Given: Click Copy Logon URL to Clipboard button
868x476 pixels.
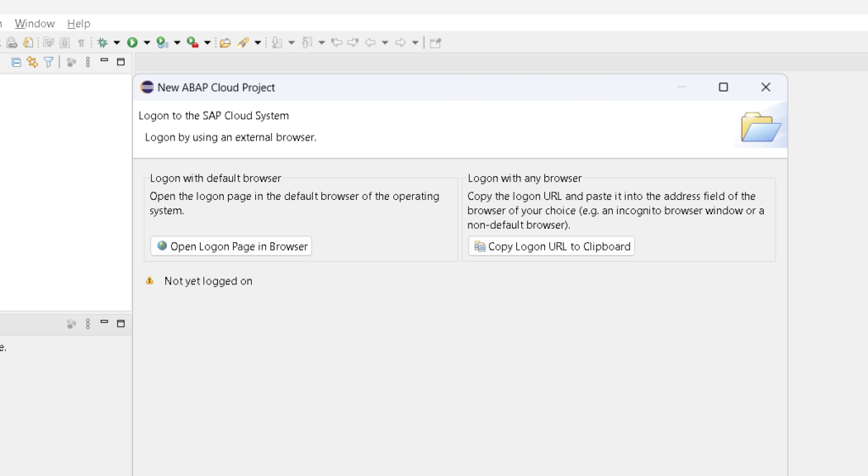Looking at the screenshot, I should pos(551,246).
